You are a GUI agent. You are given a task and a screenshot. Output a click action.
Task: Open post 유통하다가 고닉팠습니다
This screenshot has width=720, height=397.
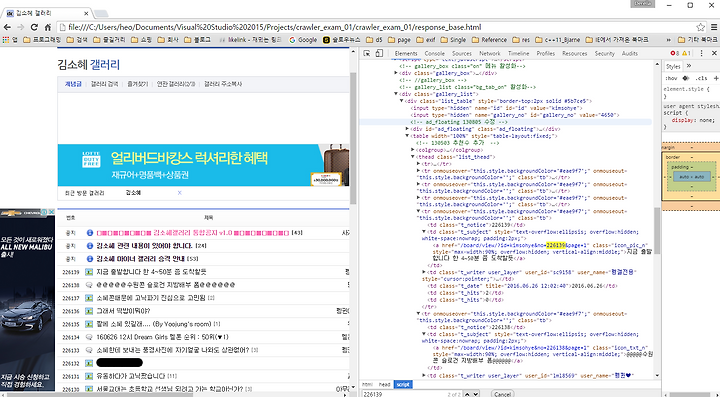[130, 376]
